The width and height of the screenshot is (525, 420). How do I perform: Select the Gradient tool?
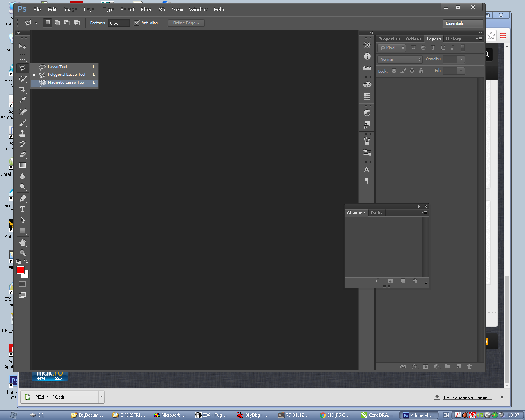pyautogui.click(x=23, y=165)
